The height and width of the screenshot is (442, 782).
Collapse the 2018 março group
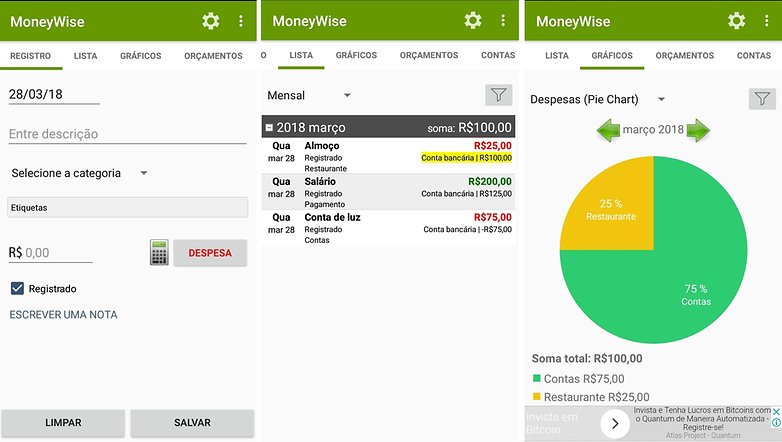point(269,128)
